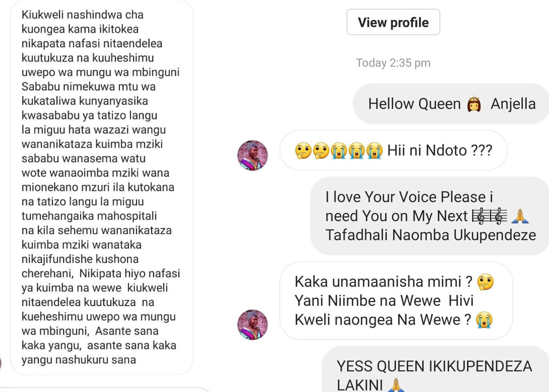Select the Hii ni Ndoto message bubble
The width and height of the screenshot is (549, 392).
click(x=393, y=150)
